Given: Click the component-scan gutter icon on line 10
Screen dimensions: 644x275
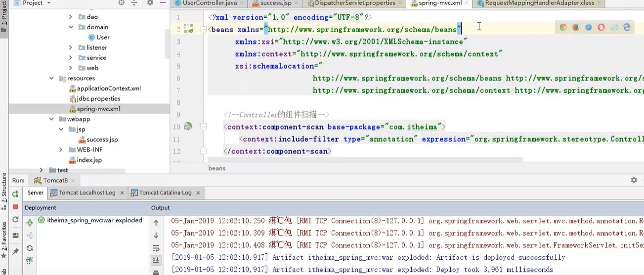Looking at the screenshot, I should 188,127.
